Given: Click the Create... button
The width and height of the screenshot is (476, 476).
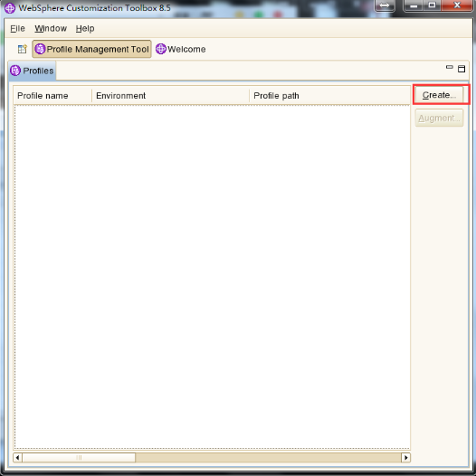Looking at the screenshot, I should [439, 95].
